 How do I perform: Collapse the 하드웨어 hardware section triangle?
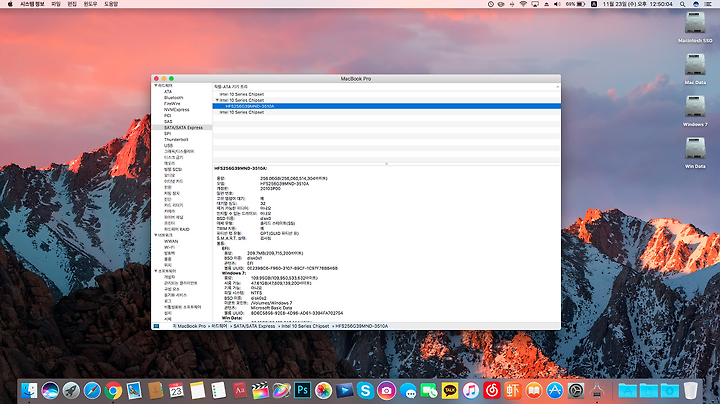(156, 85)
